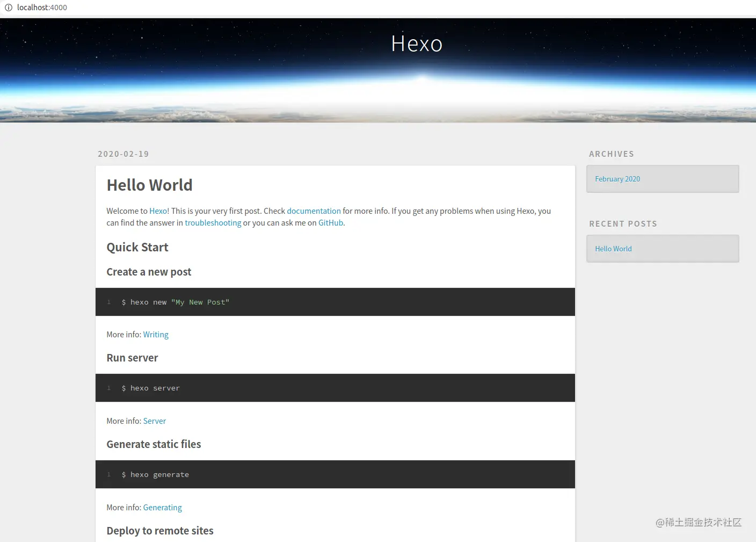
Task: Open February 2020 archive link
Action: click(x=617, y=179)
